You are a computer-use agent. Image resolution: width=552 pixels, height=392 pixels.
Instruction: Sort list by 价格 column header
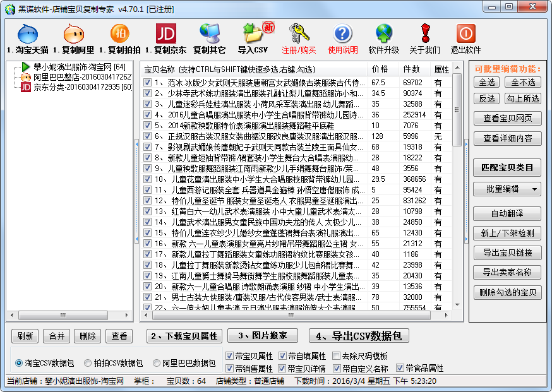point(380,69)
